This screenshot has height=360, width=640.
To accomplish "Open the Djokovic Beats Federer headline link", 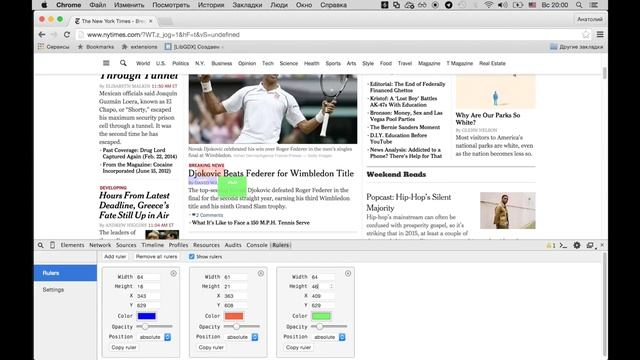I will coord(271,173).
